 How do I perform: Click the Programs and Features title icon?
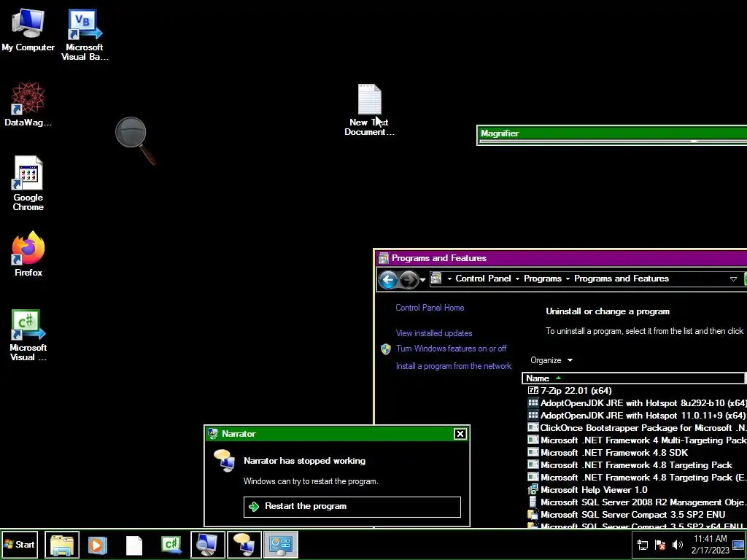[x=384, y=259]
